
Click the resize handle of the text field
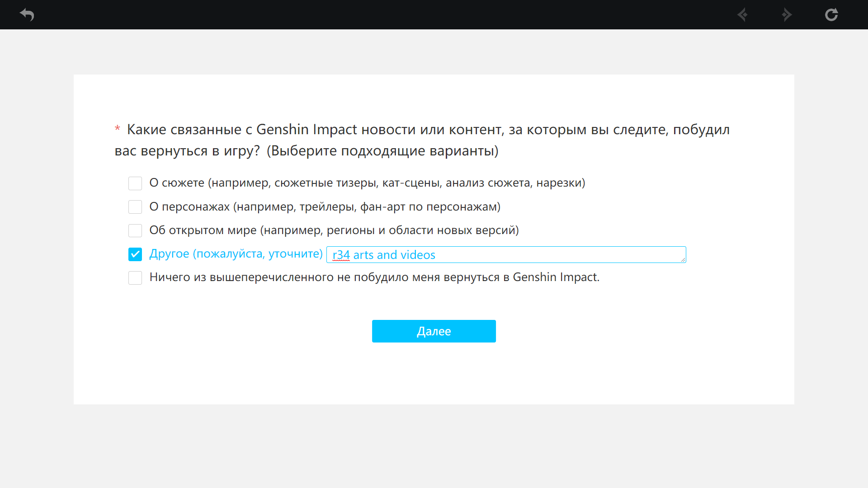point(683,260)
